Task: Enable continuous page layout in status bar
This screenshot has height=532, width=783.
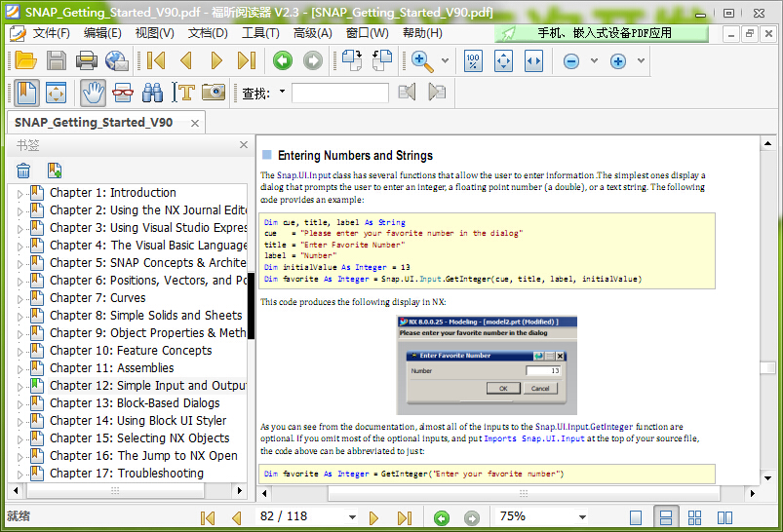Action: (667, 517)
